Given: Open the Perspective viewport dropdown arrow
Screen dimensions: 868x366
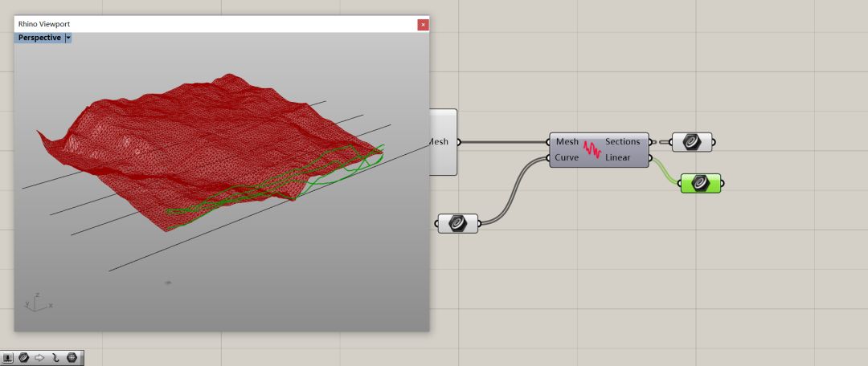Looking at the screenshot, I should click(x=68, y=38).
